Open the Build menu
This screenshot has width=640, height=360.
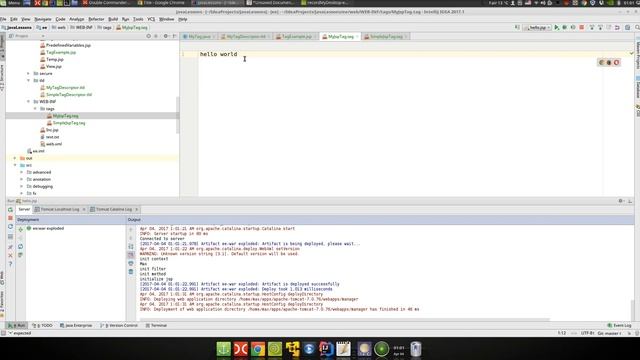coord(113,19)
